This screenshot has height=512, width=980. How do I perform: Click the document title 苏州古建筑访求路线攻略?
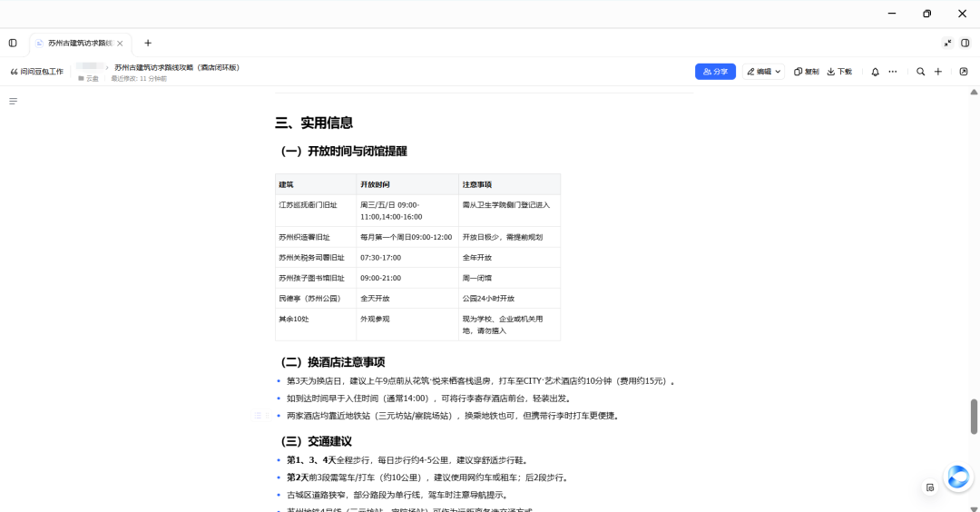tap(177, 67)
